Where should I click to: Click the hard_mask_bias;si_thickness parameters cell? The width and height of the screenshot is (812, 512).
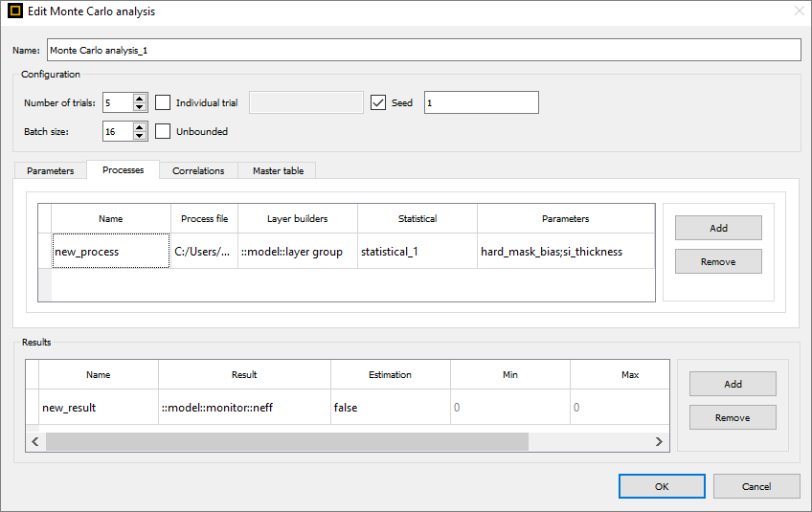point(566,251)
